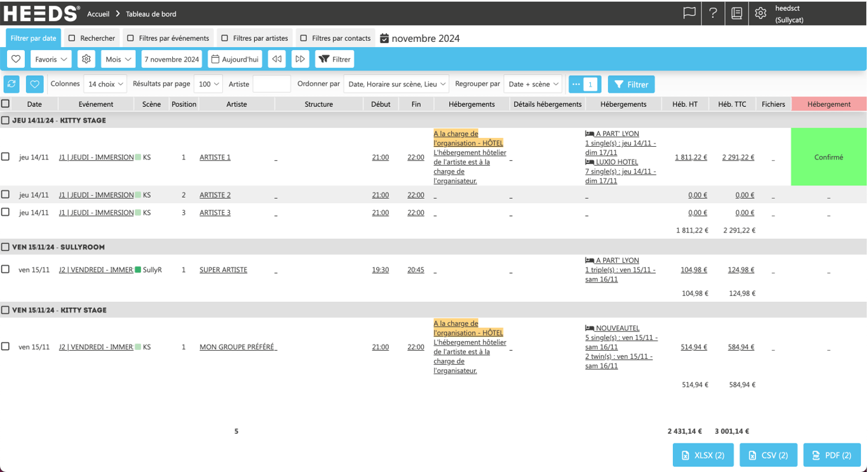Go to Accueil in the breadcrumb
The width and height of the screenshot is (868, 472).
pyautogui.click(x=98, y=14)
